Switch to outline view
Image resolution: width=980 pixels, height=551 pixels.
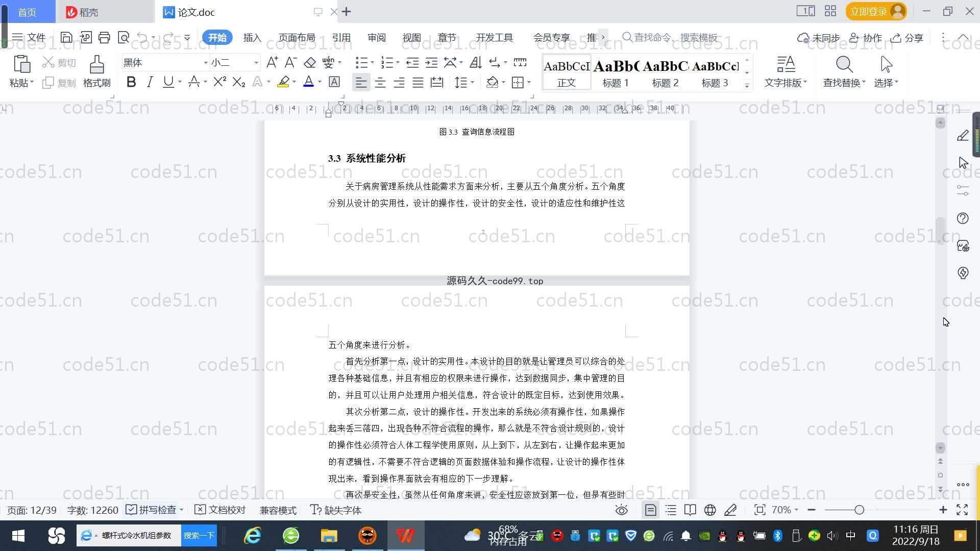coord(671,510)
